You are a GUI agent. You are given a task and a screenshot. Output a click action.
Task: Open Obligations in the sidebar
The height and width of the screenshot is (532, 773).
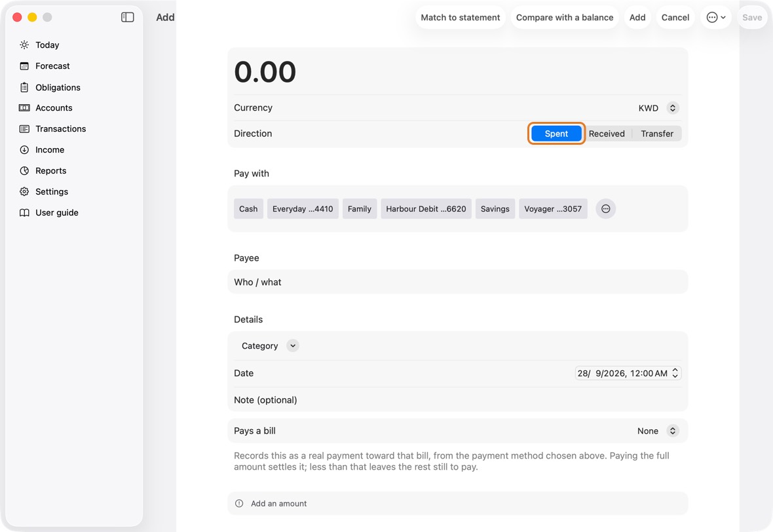click(58, 87)
